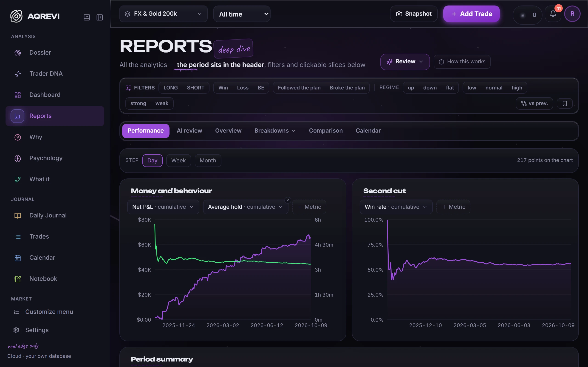Image resolution: width=588 pixels, height=367 pixels.
Task: Collapse the sidebar with the panel icon
Action: click(100, 17)
